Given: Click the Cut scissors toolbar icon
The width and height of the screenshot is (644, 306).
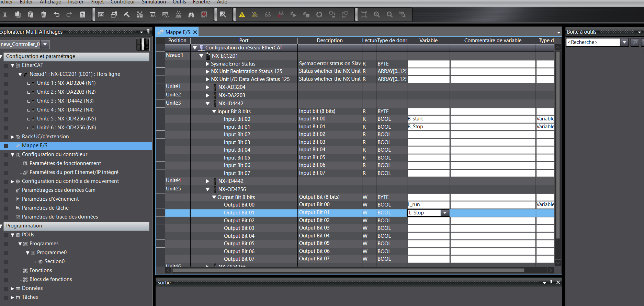Looking at the screenshot, I should [5, 14].
